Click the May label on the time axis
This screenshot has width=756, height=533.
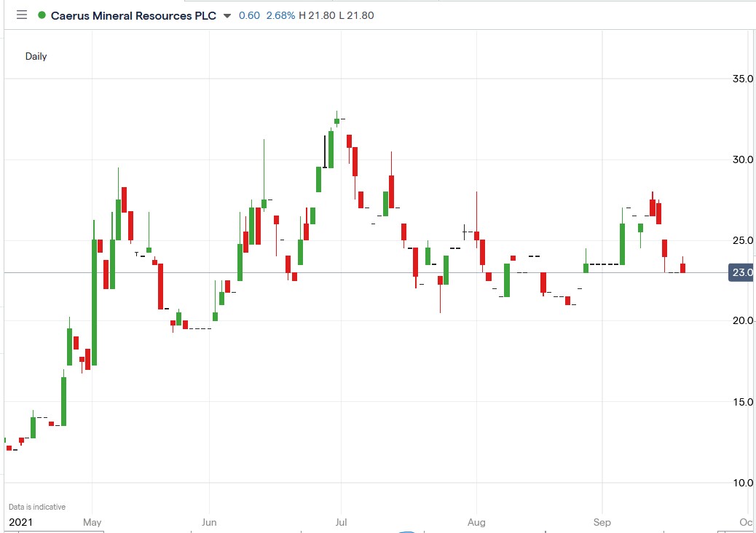pos(92,522)
